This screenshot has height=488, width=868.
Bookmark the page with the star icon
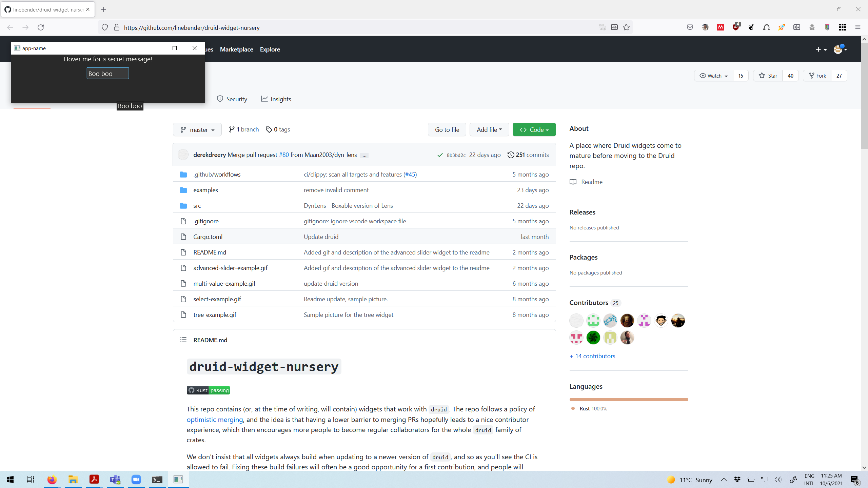pos(626,27)
